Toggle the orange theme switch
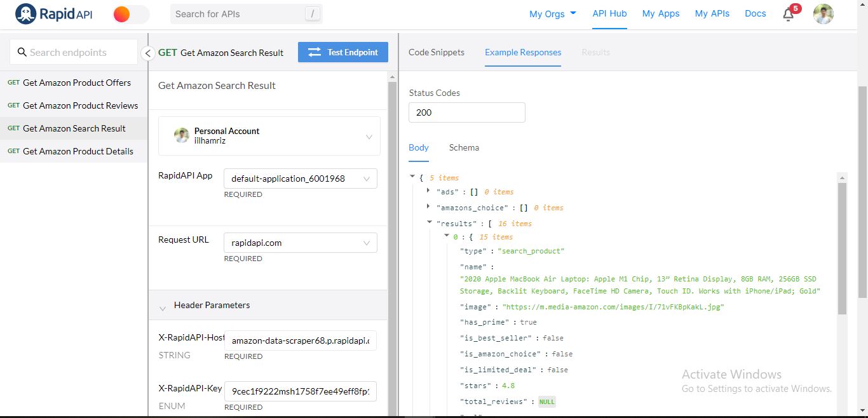This screenshot has width=868, height=418. coord(131,14)
